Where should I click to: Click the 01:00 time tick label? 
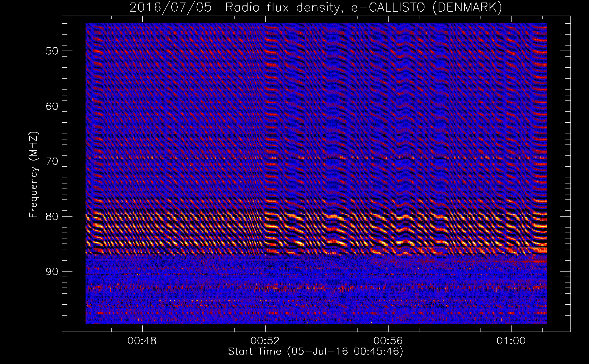coord(511,341)
